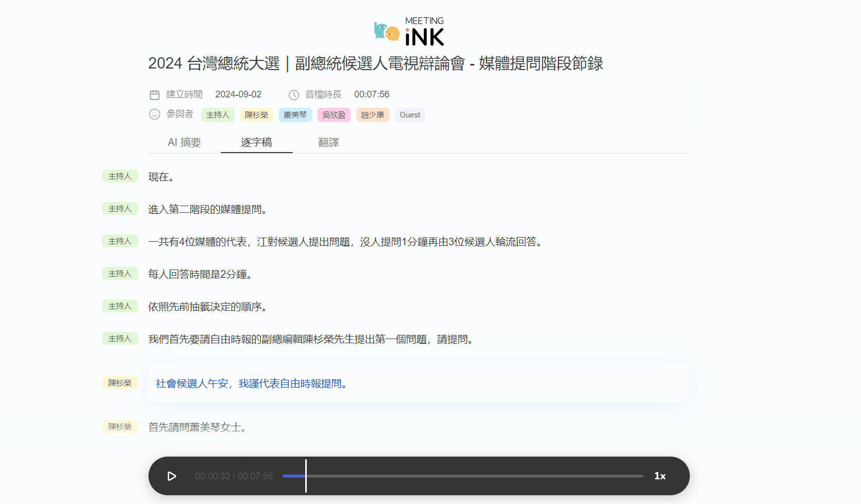Viewport: 861px width, 504px height.
Task: Select the 逐字稿 tab
Action: [256, 143]
